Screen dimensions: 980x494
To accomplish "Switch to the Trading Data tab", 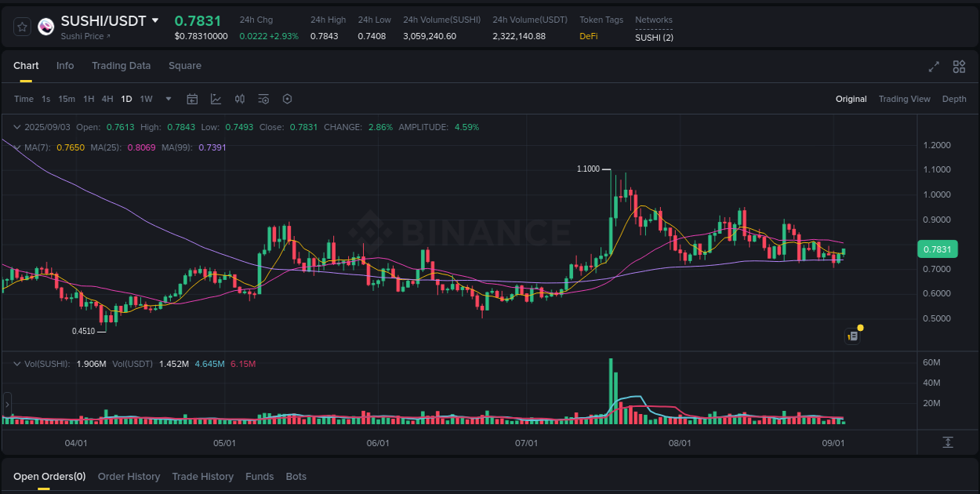I will (121, 66).
